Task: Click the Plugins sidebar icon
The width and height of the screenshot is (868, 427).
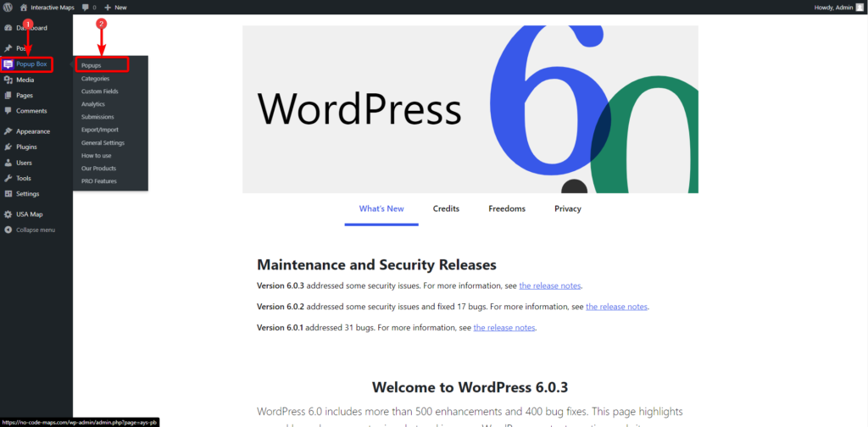Action: (x=8, y=147)
